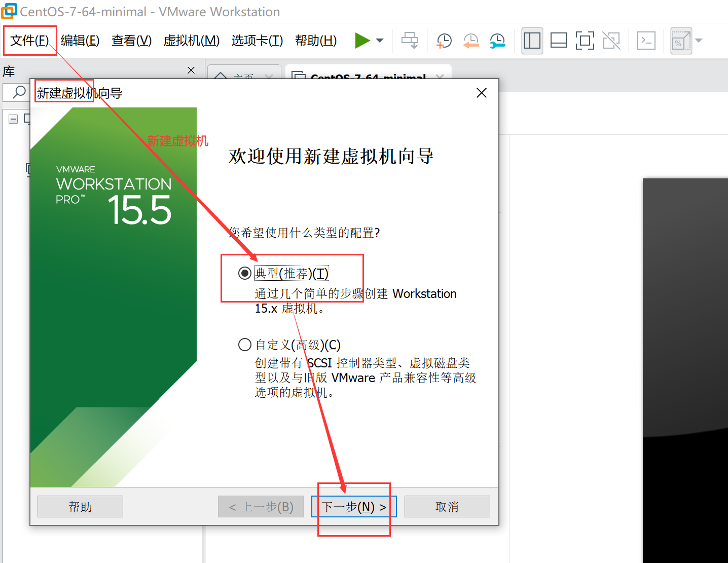Open the console view terminal icon

(646, 41)
